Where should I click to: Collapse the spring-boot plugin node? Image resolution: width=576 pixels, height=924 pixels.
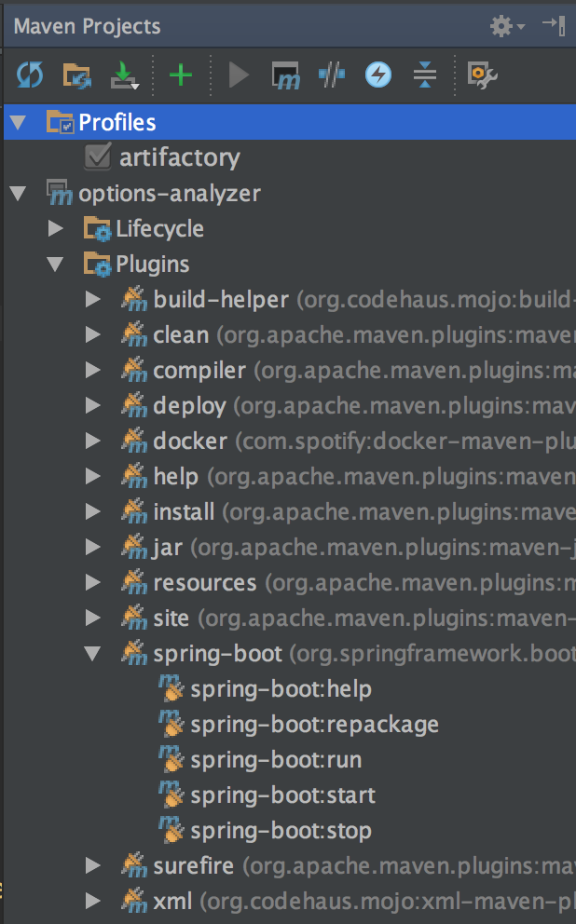pos(92,654)
